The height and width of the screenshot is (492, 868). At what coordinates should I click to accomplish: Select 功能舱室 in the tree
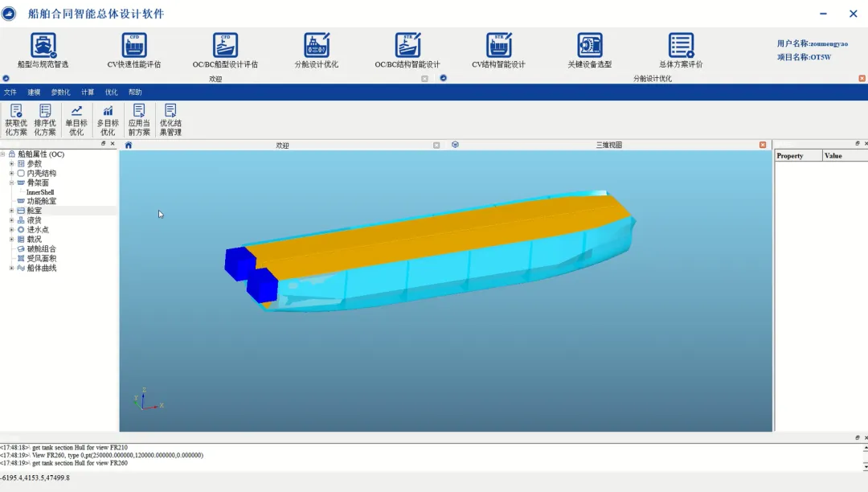pyautogui.click(x=41, y=202)
